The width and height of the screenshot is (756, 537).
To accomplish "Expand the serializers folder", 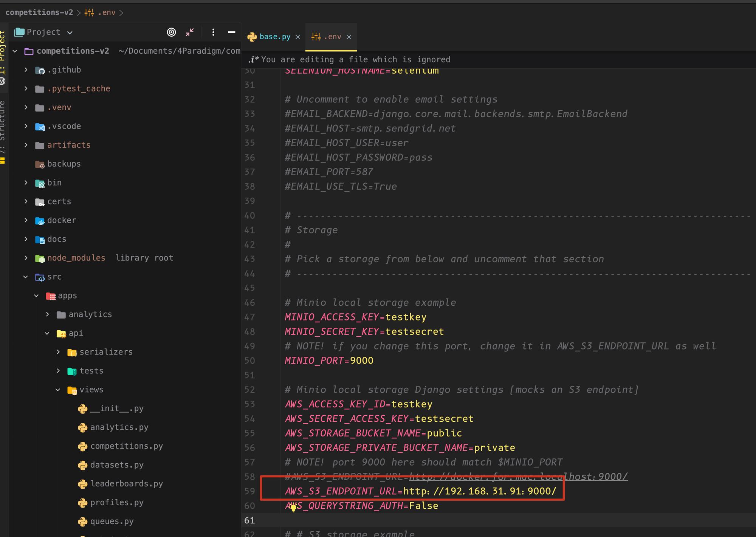I will tap(58, 352).
